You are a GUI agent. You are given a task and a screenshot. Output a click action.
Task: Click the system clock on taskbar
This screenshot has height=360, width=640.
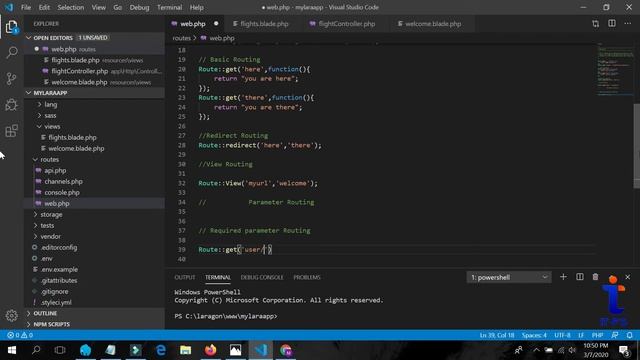point(596,350)
